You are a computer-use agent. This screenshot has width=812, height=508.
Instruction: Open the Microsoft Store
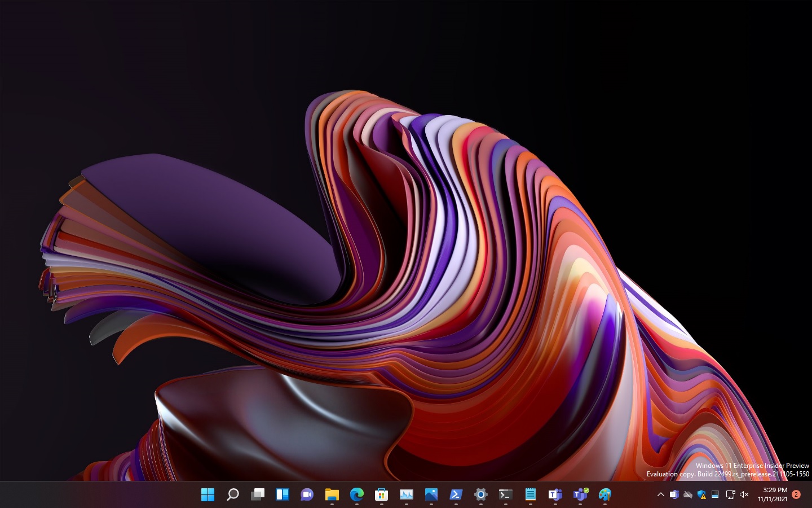point(381,495)
